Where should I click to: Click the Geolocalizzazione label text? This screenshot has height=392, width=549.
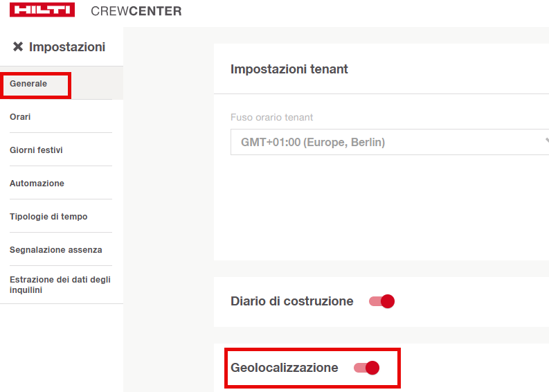tap(284, 368)
